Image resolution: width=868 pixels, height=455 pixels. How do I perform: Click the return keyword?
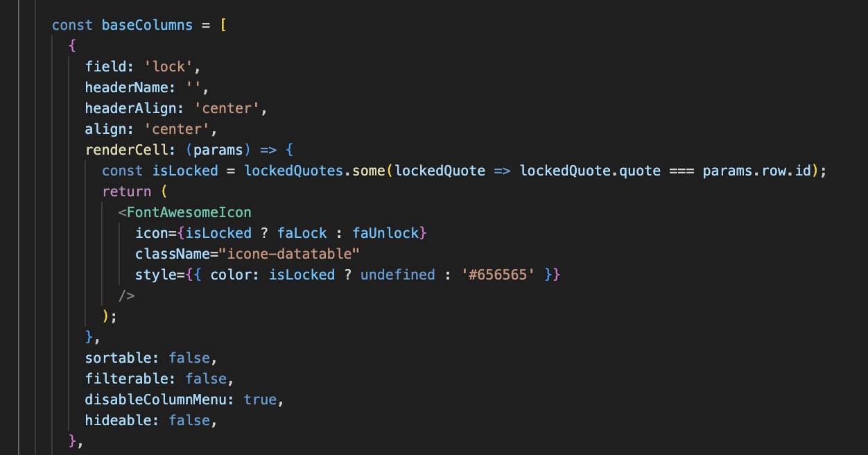pos(126,191)
